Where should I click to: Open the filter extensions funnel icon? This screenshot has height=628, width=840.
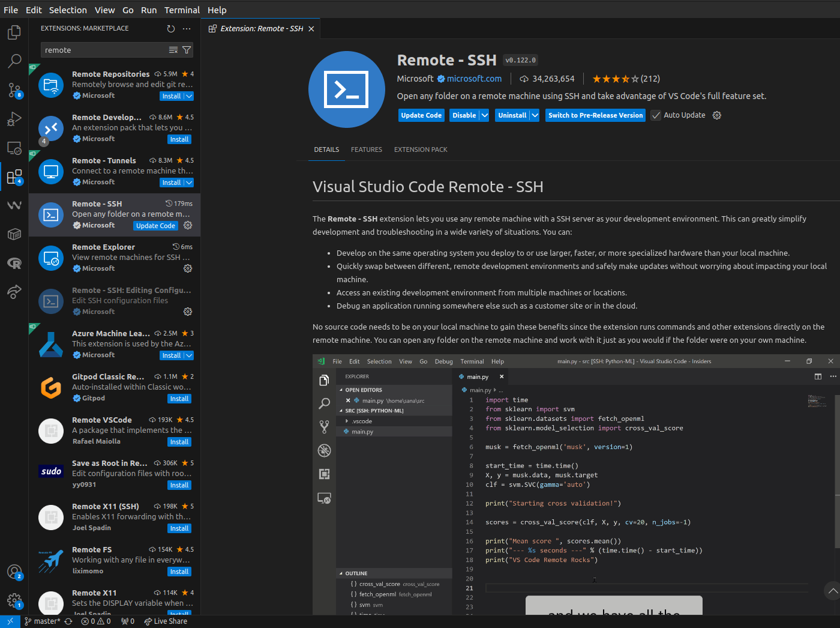(x=187, y=50)
